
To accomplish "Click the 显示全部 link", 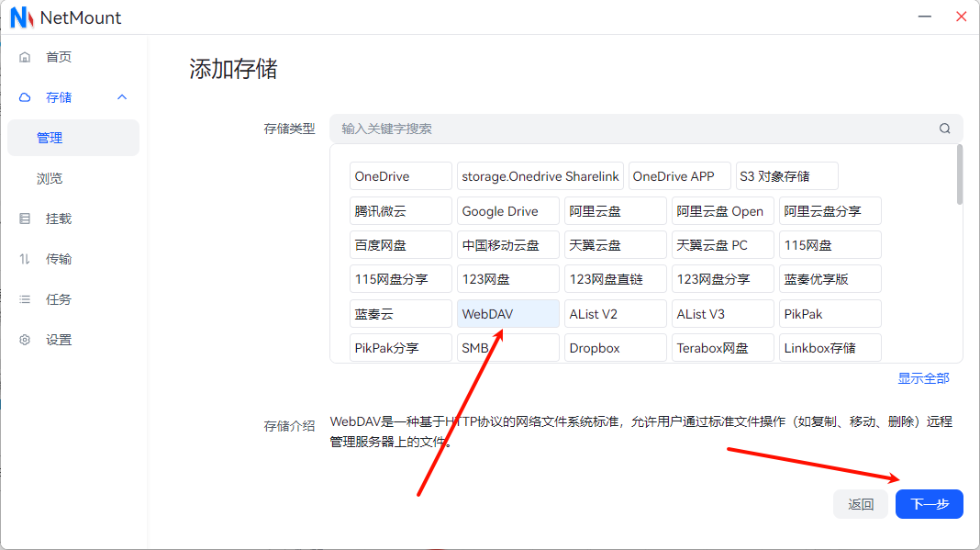I will [923, 378].
